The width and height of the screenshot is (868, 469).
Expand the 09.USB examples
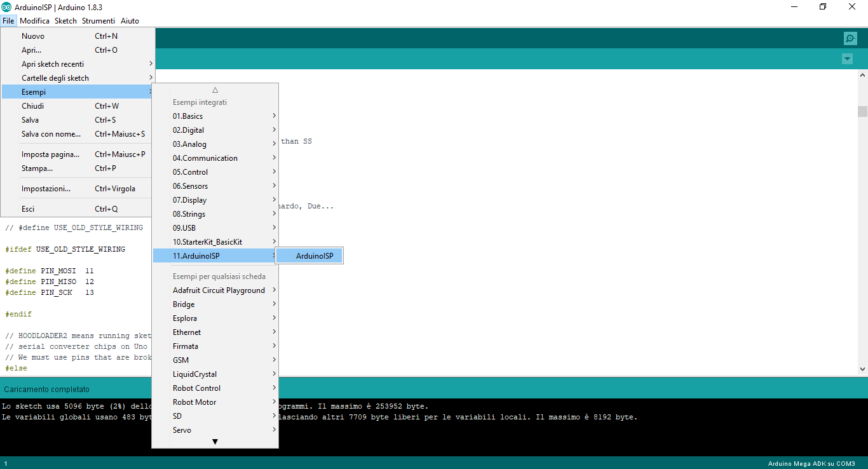[215, 228]
